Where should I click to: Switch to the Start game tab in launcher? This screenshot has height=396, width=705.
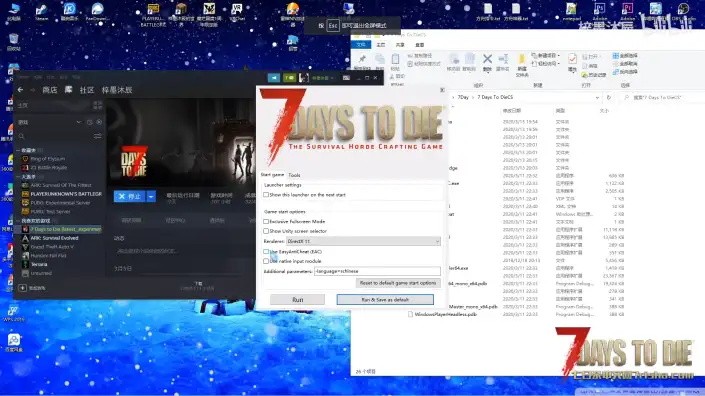(272, 174)
